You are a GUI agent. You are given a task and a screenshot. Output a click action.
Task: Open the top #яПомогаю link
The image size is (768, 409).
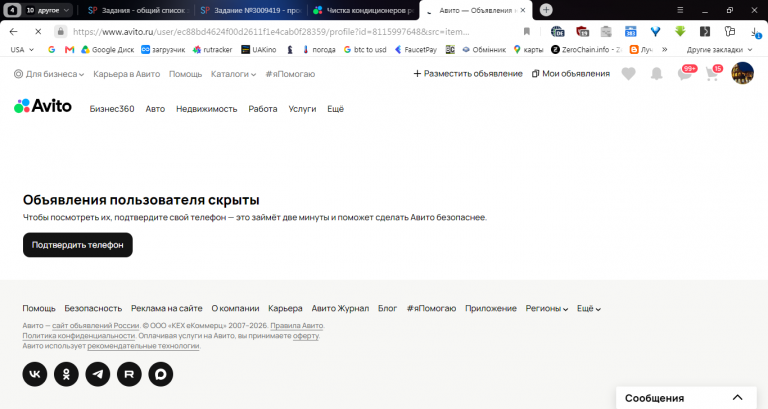point(290,74)
